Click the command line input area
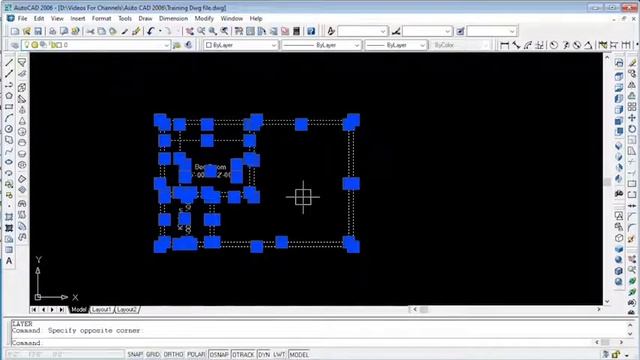The height and width of the screenshot is (360, 640). coord(302,343)
